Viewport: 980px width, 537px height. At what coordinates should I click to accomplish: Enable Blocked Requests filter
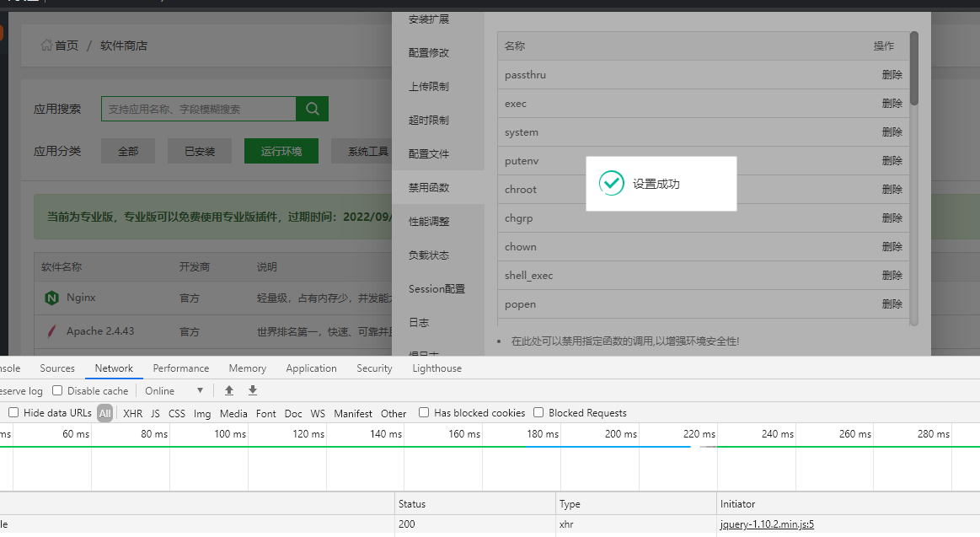[538, 412]
